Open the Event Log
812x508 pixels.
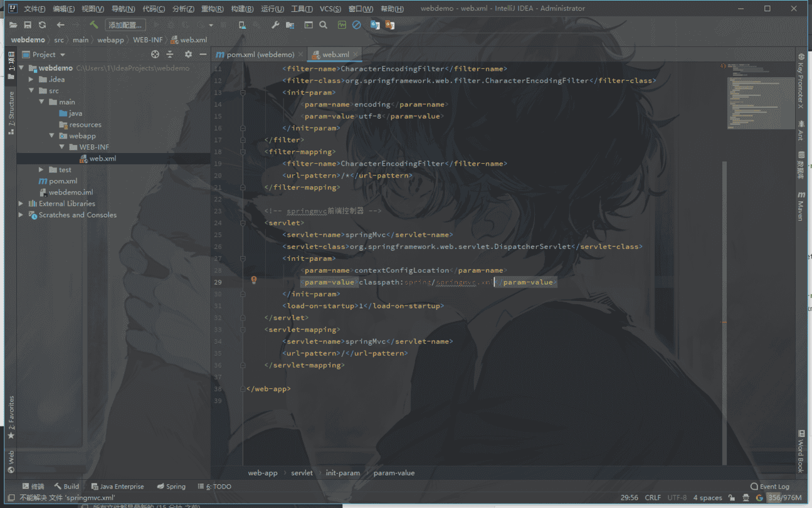pyautogui.click(x=769, y=486)
